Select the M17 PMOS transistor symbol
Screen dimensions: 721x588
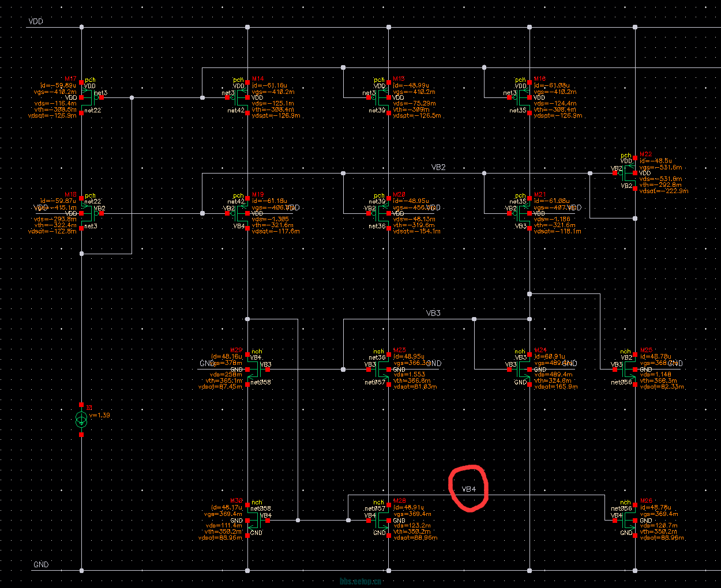[89, 97]
